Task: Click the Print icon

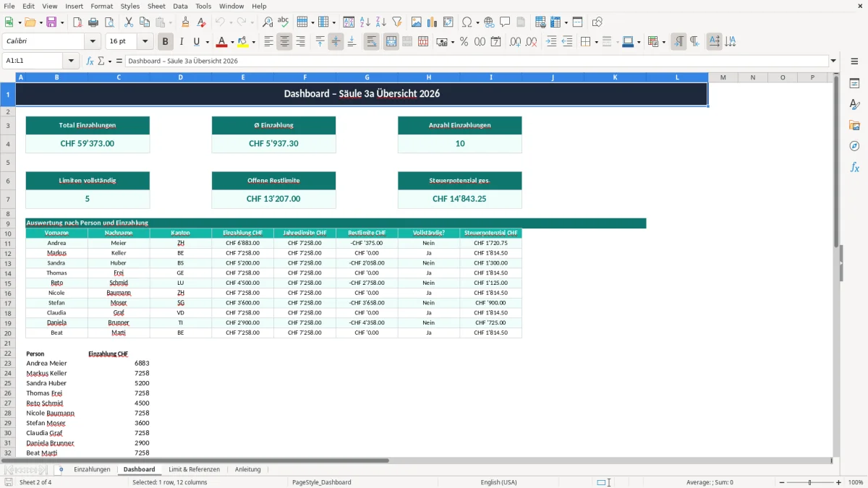Action: (93, 22)
